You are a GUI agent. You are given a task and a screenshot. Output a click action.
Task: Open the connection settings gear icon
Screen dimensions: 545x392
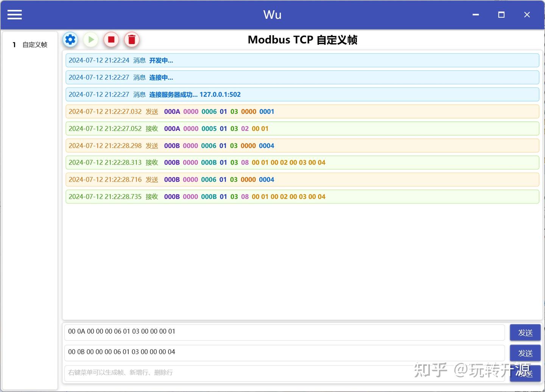coord(70,39)
